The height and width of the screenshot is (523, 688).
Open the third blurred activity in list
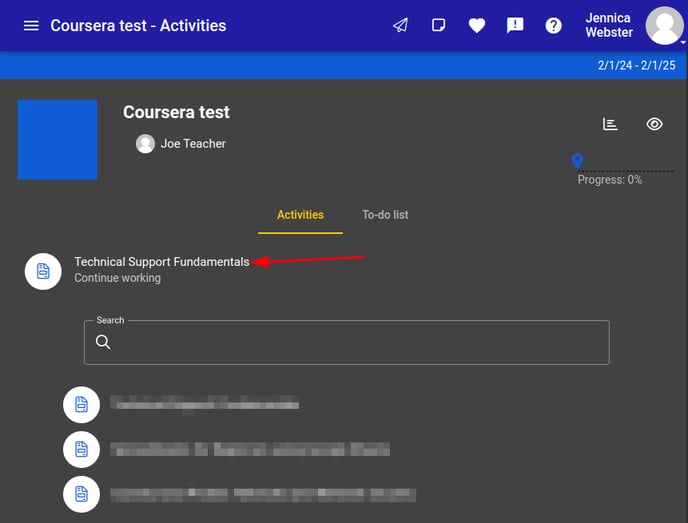coord(262,494)
